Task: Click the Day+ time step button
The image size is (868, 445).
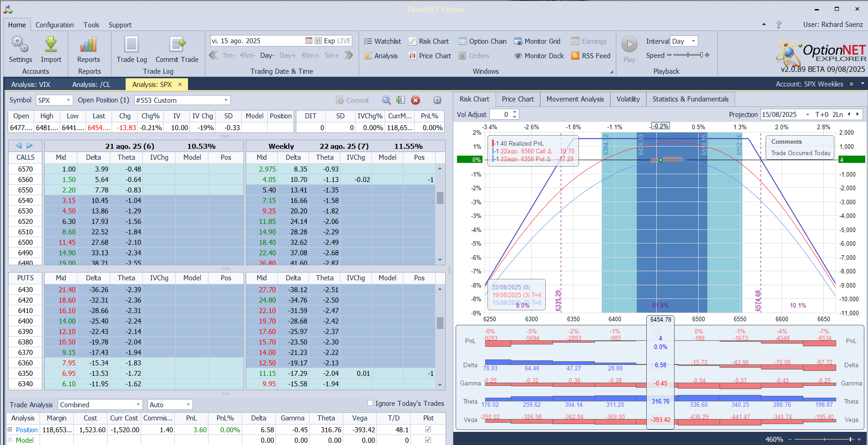Action: click(x=288, y=56)
